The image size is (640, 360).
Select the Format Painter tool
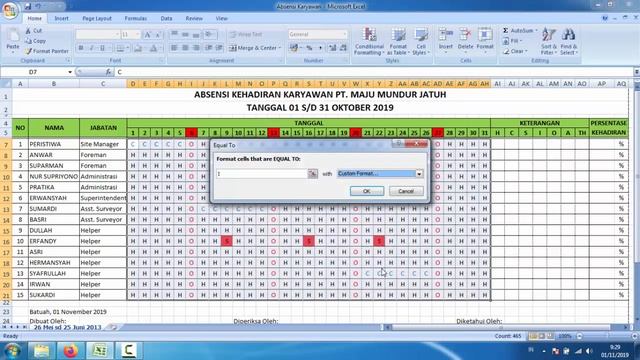47,51
